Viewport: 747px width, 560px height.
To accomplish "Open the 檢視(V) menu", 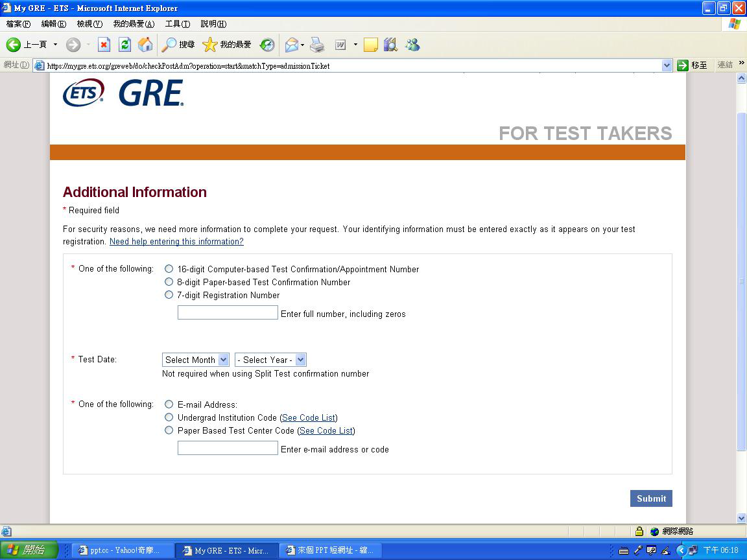I will coord(89,24).
